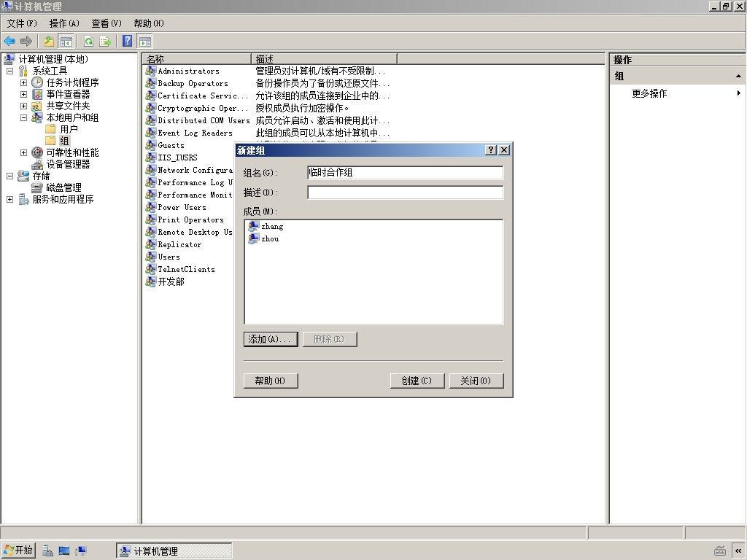
Task: Expand the 可靠性和性能 node
Action: 23,152
